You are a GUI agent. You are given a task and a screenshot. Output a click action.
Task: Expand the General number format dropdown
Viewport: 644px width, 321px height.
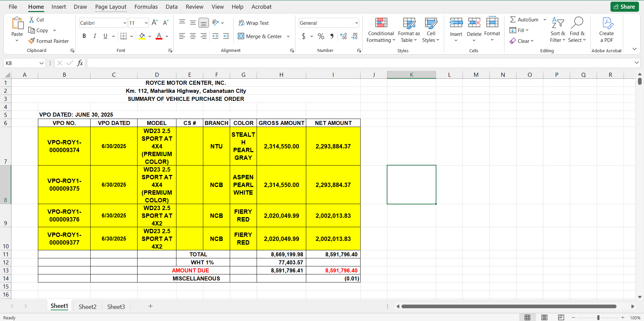tap(356, 23)
